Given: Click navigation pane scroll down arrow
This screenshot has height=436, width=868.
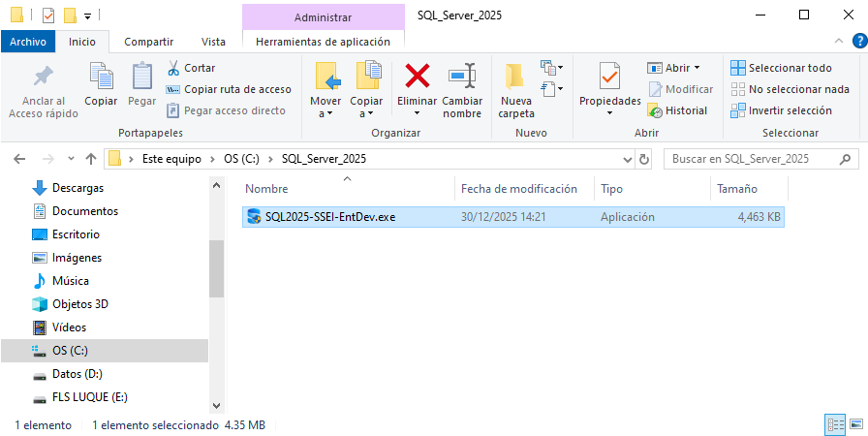Looking at the screenshot, I should (216, 406).
